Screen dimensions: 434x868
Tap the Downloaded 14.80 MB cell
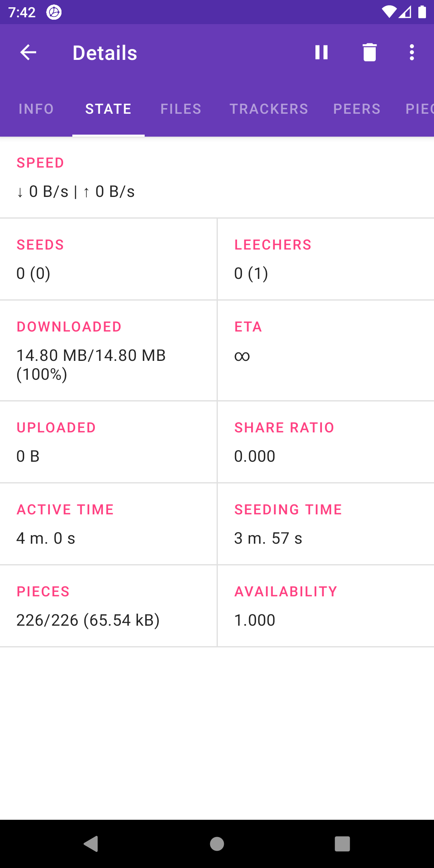tap(108, 350)
